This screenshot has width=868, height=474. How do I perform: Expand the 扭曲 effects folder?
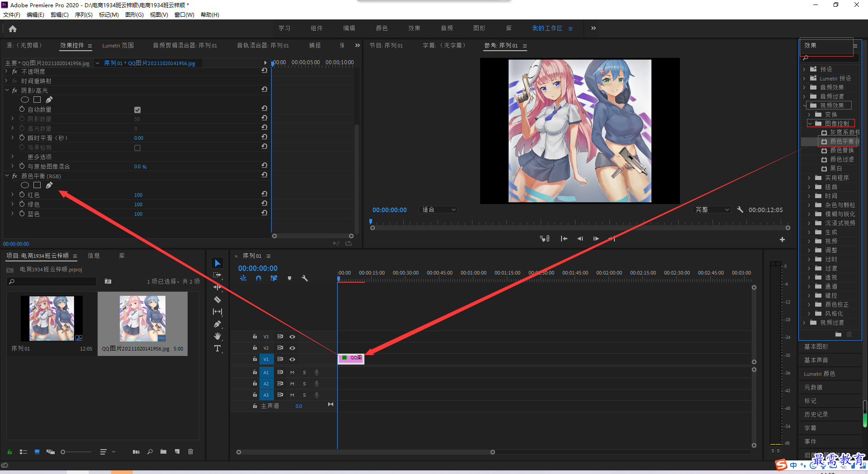809,187
